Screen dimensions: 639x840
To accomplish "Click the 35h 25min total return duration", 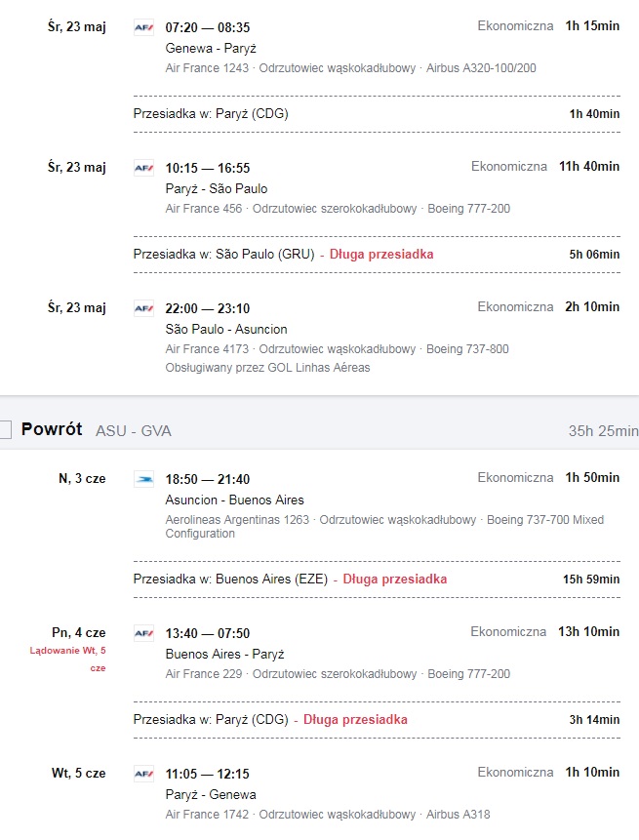I will (603, 430).
